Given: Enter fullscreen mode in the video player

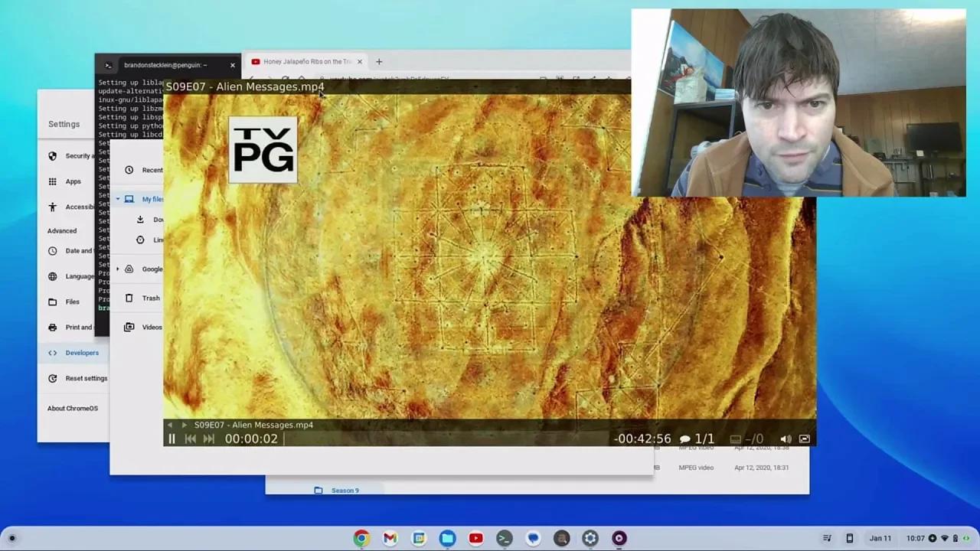Looking at the screenshot, I should click(x=804, y=439).
